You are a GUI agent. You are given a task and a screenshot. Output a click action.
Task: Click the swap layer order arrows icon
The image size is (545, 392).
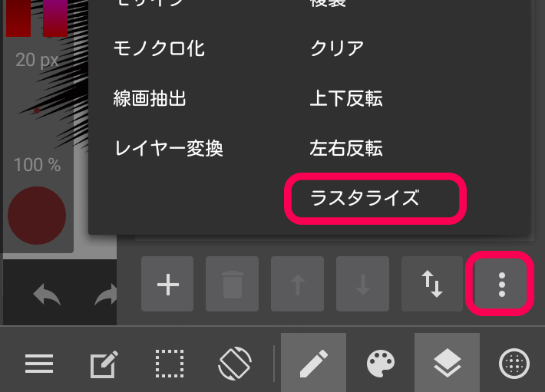pos(432,284)
